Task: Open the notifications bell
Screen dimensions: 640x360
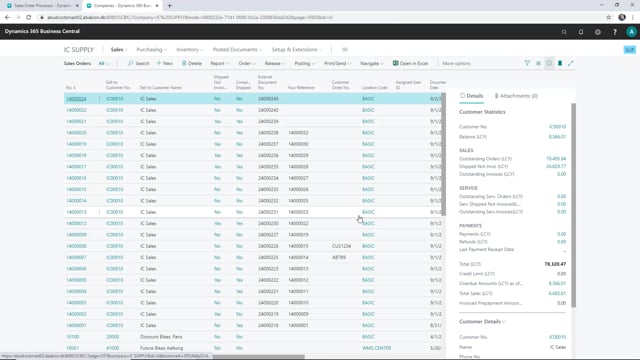Action: coord(581,32)
